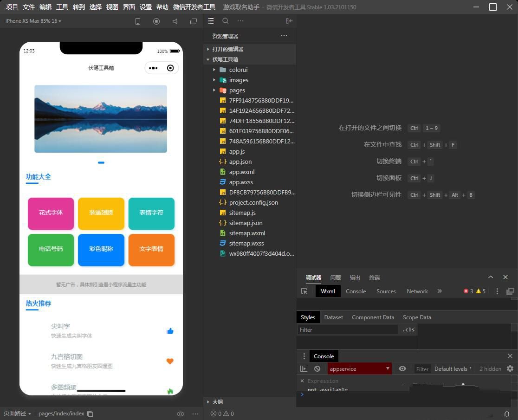518x420 pixels.
Task: Toggle live expression eye icon
Action: (x=402, y=369)
